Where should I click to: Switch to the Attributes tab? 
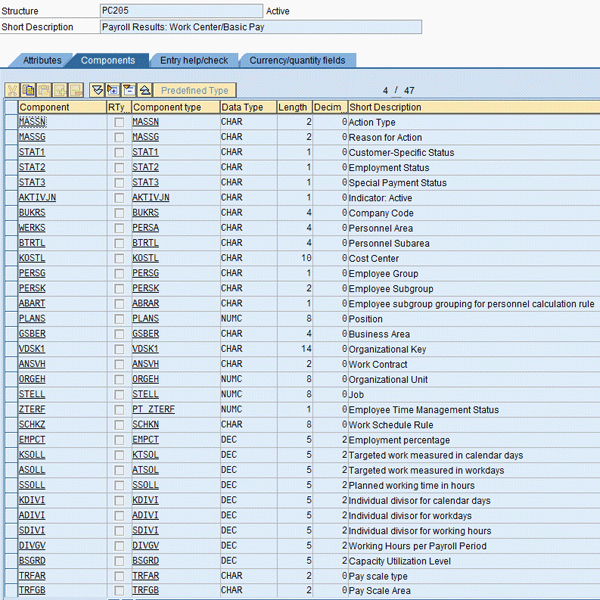click(42, 61)
